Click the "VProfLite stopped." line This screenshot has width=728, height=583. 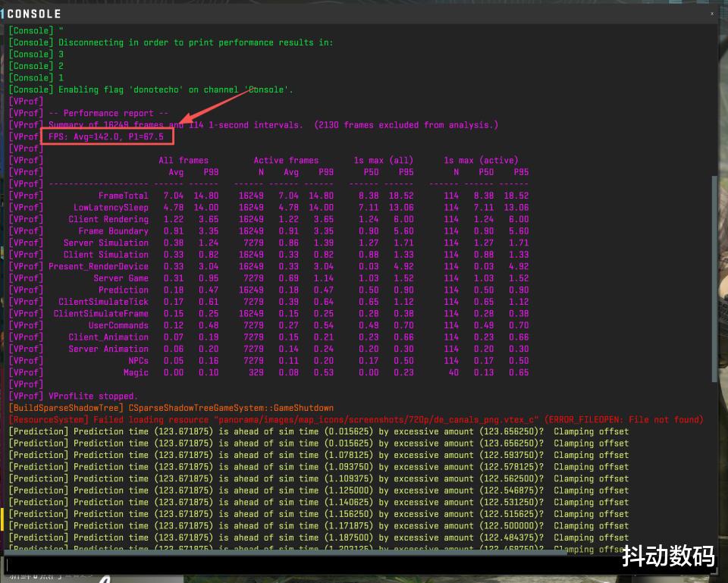(93, 396)
